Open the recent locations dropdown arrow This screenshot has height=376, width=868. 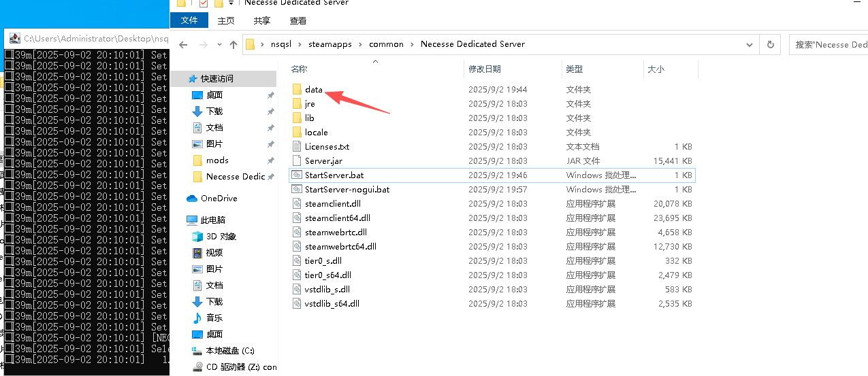click(x=219, y=45)
